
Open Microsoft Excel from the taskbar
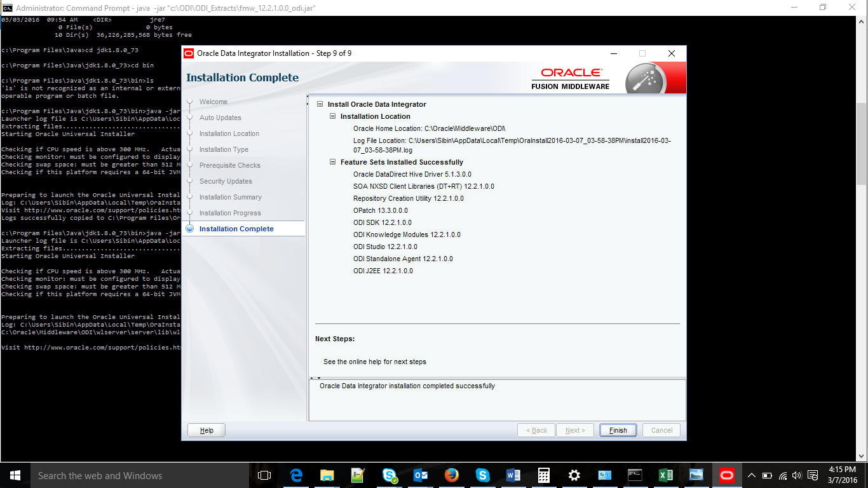pyautogui.click(x=665, y=475)
